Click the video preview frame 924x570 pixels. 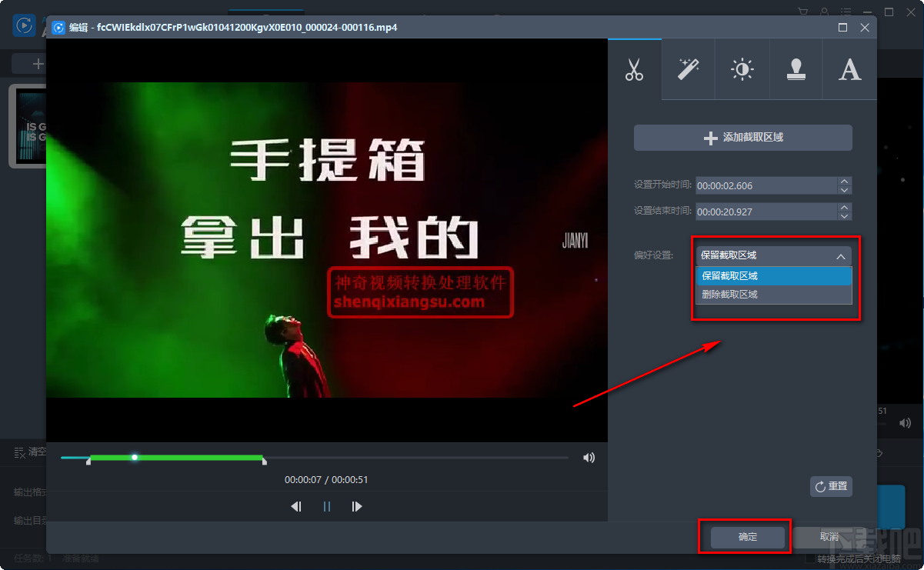[x=327, y=240]
